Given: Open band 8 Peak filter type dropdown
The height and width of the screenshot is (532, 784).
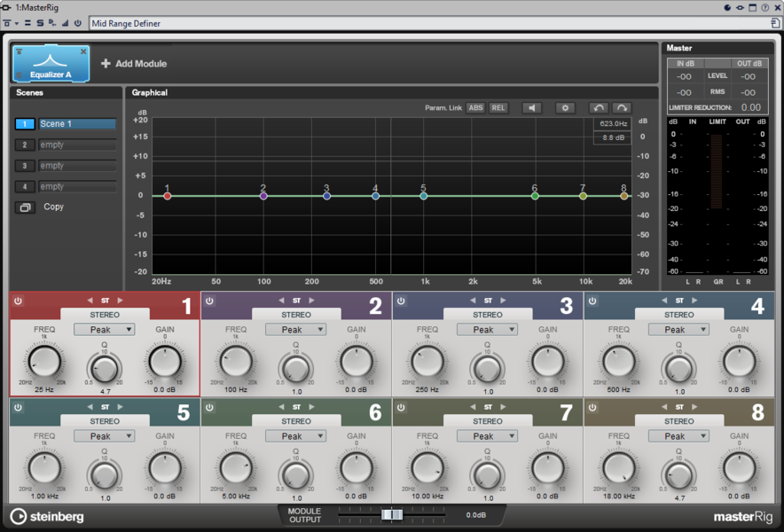Looking at the screenshot, I should click(678, 436).
